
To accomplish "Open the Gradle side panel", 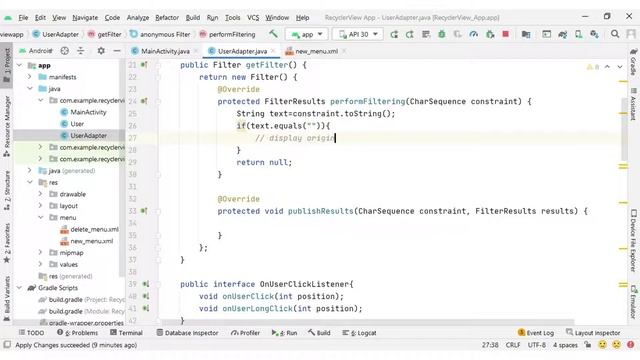I will point(633,62).
